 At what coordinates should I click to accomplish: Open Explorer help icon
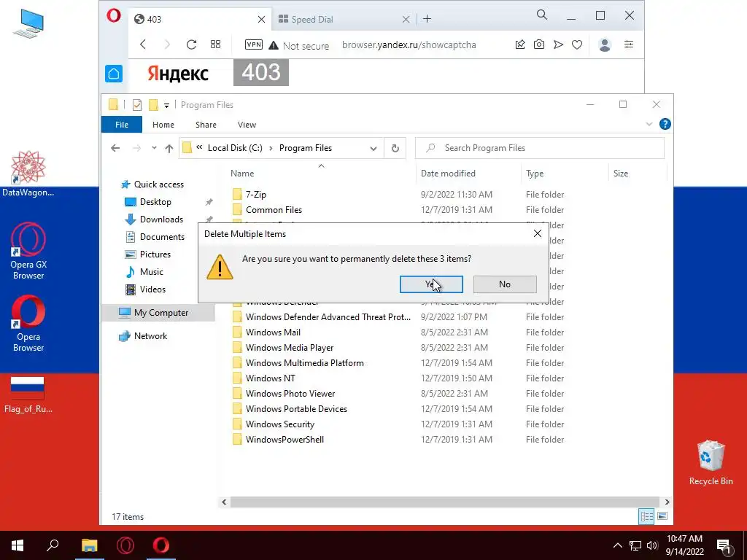[665, 124]
